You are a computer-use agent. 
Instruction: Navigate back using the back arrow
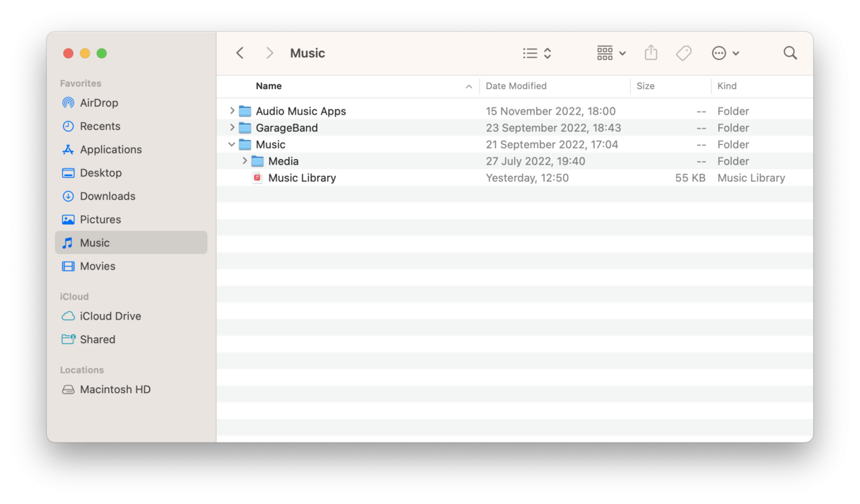240,52
